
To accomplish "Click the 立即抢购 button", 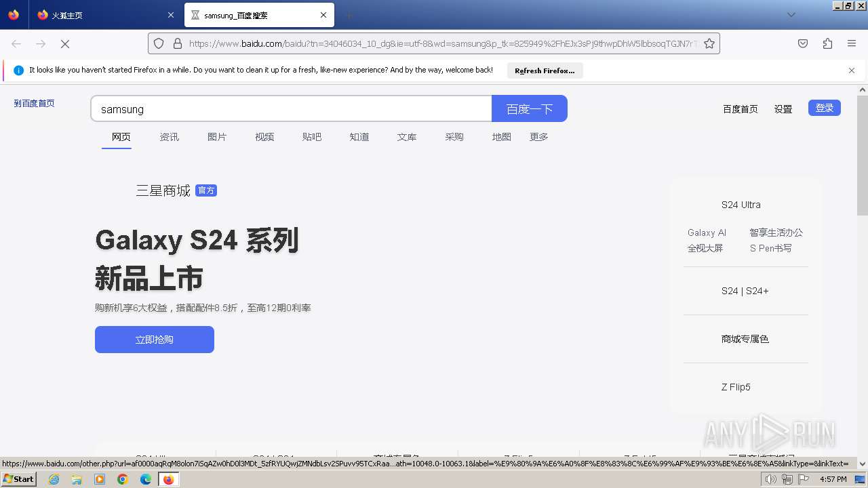I will [155, 340].
